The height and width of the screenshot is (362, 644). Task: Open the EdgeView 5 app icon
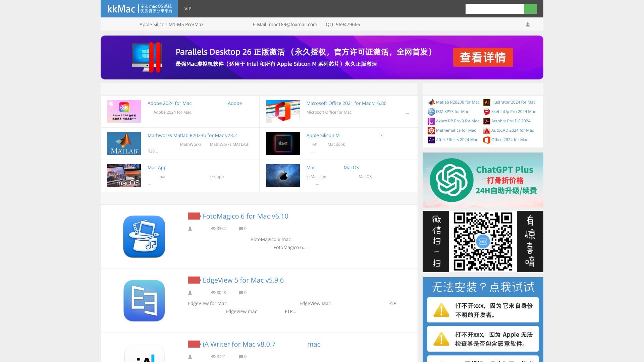point(144,301)
